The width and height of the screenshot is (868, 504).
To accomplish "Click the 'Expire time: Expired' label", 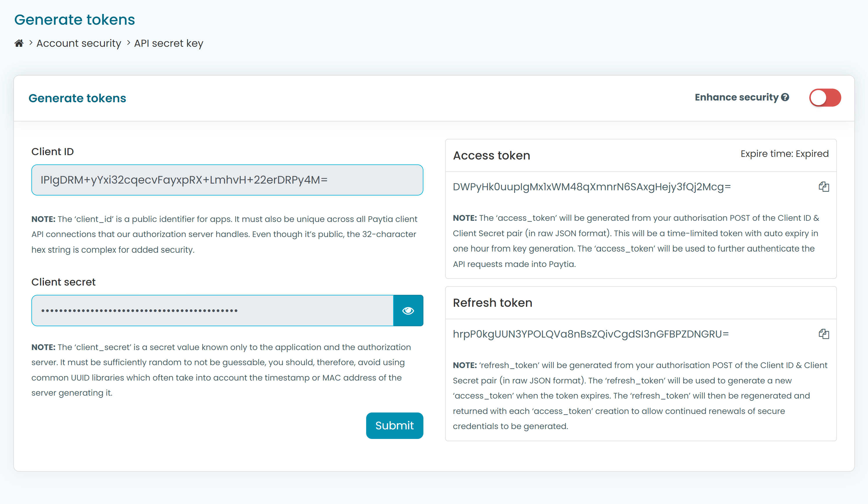I will pos(785,154).
